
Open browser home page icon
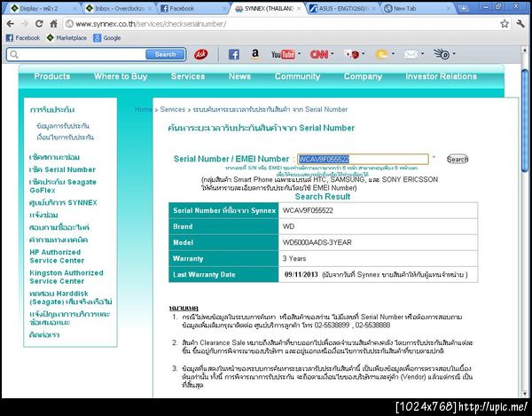coord(53,23)
